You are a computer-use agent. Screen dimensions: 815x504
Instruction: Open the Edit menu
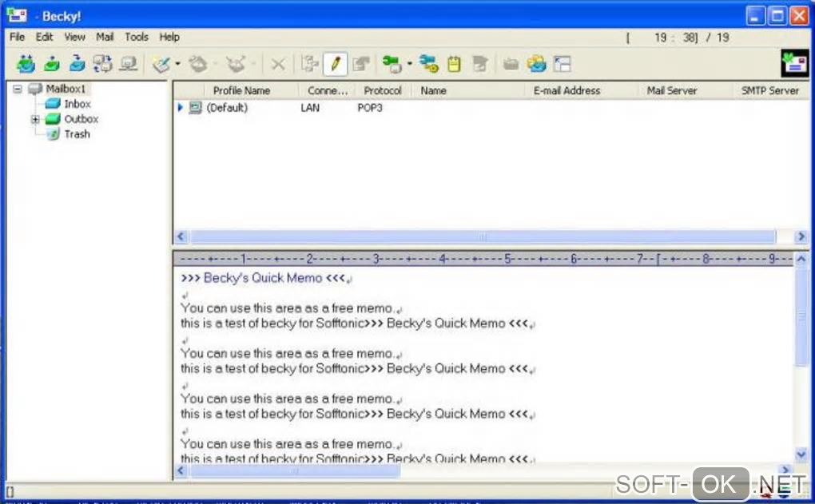[x=44, y=37]
